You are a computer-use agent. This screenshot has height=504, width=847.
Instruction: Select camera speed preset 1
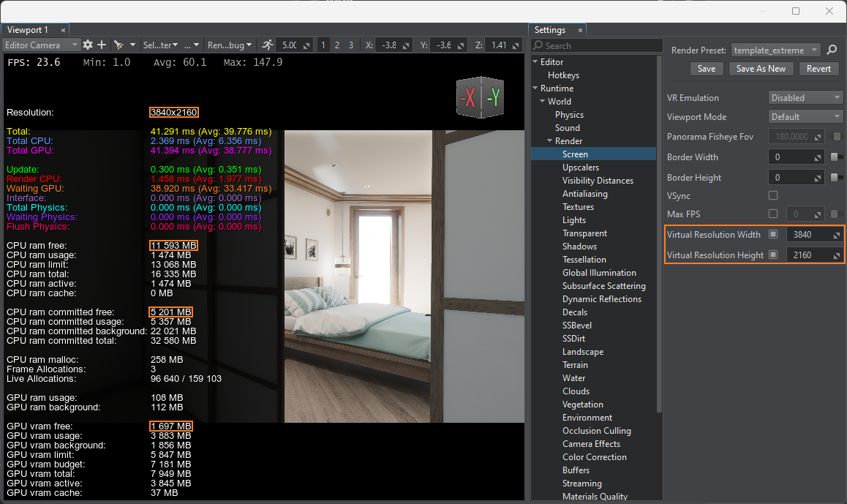coord(323,45)
